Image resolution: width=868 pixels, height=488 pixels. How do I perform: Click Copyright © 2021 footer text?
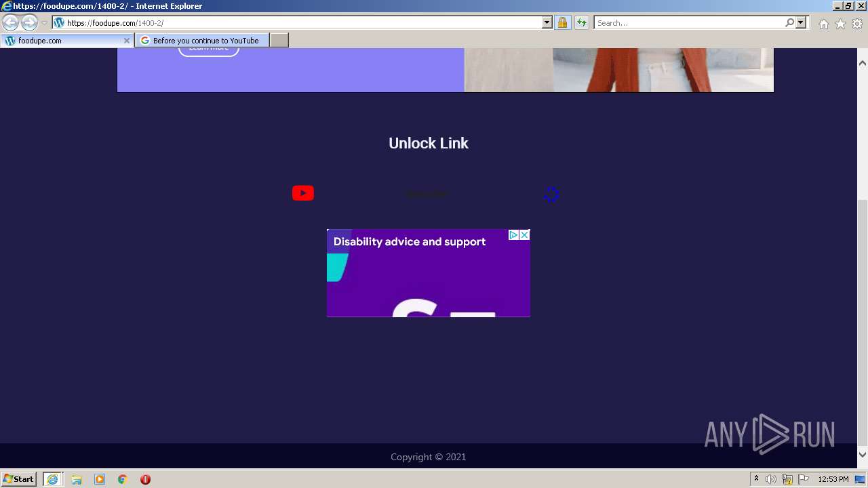[x=429, y=457]
